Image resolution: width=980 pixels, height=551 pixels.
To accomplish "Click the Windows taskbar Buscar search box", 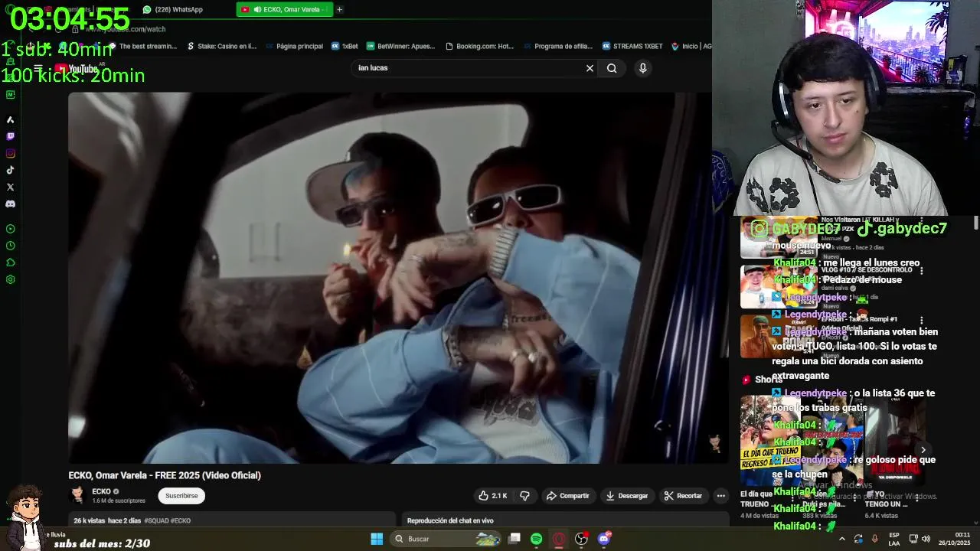I will coord(447,539).
